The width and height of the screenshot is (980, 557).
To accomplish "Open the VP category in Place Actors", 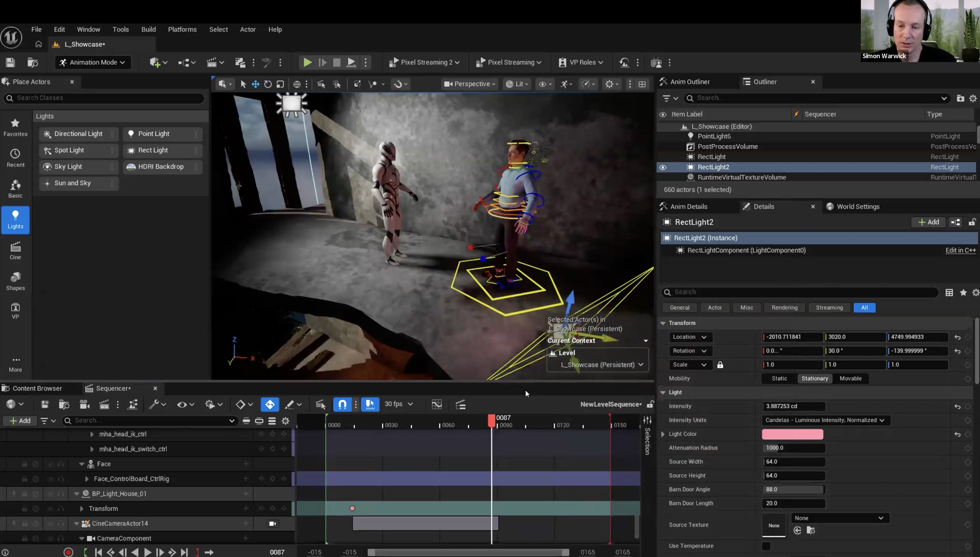I will pos(15,311).
